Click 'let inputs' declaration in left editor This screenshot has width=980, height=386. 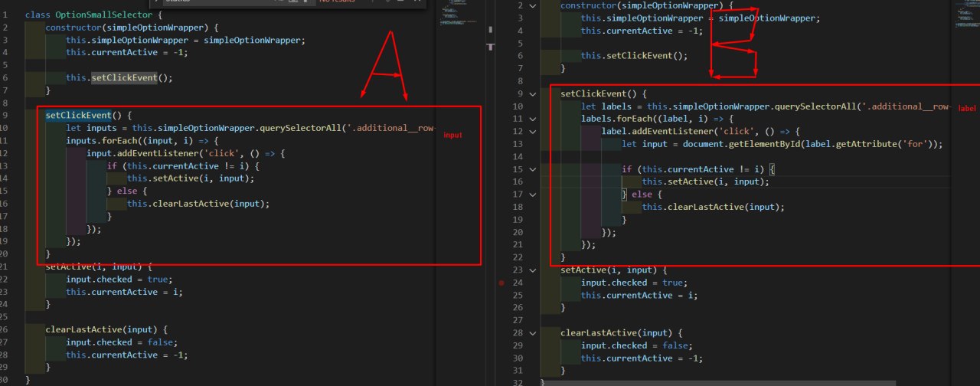[91, 128]
